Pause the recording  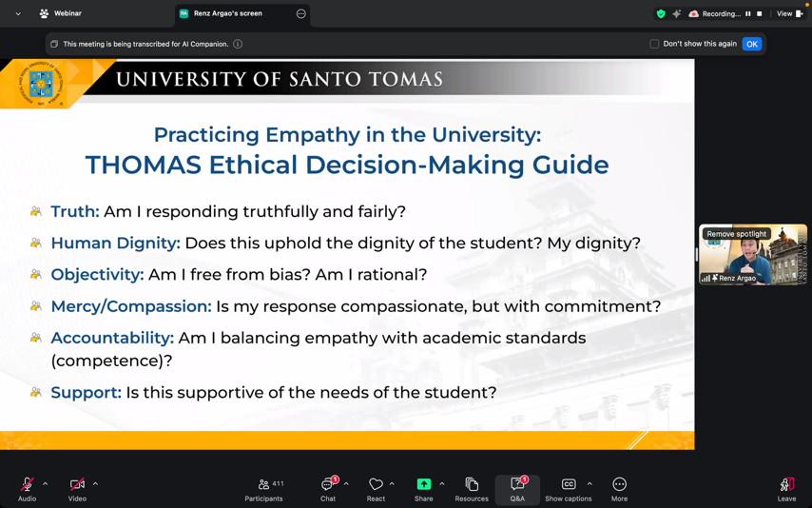click(748, 14)
